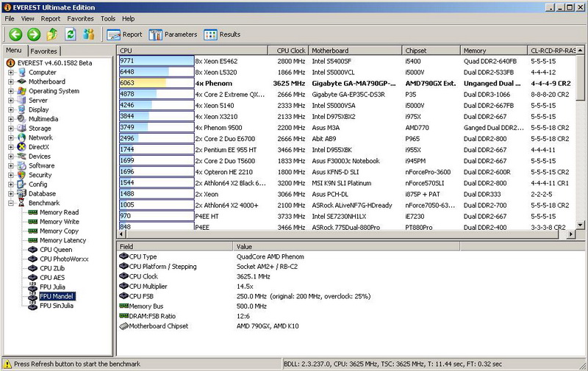Click the green Forward arrow icon
Image resolution: width=588 pixels, height=371 pixels.
(34, 35)
